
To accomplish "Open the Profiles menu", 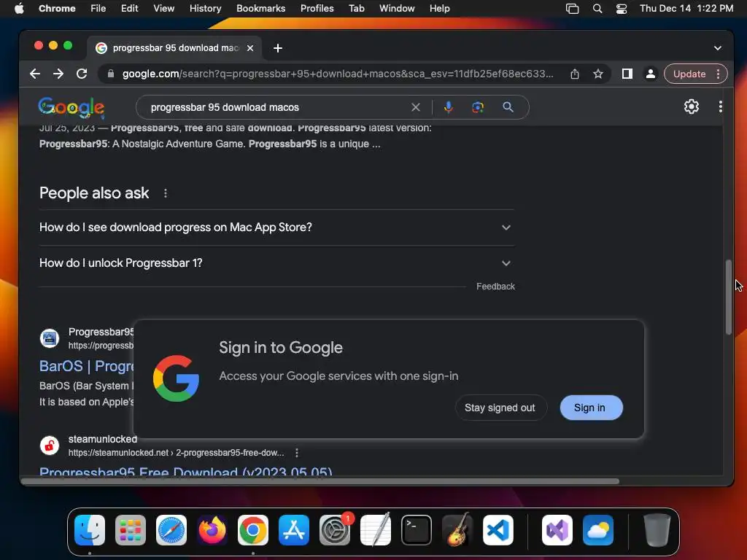I will [317, 9].
